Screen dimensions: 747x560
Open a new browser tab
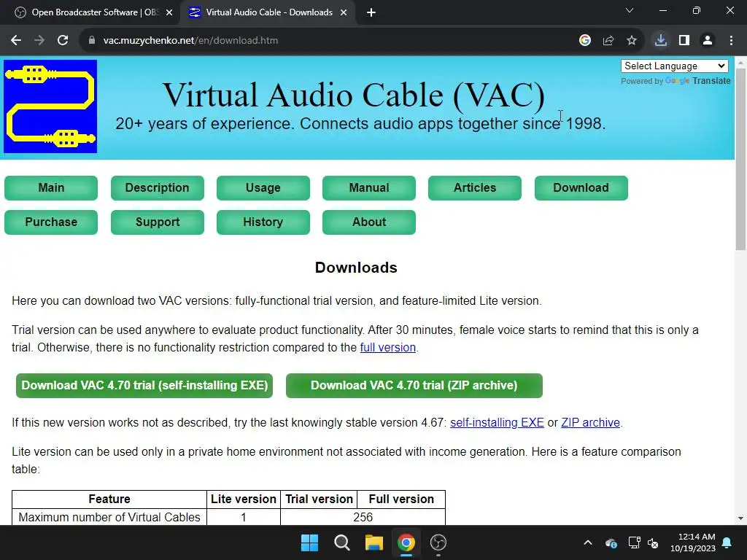coord(371,13)
